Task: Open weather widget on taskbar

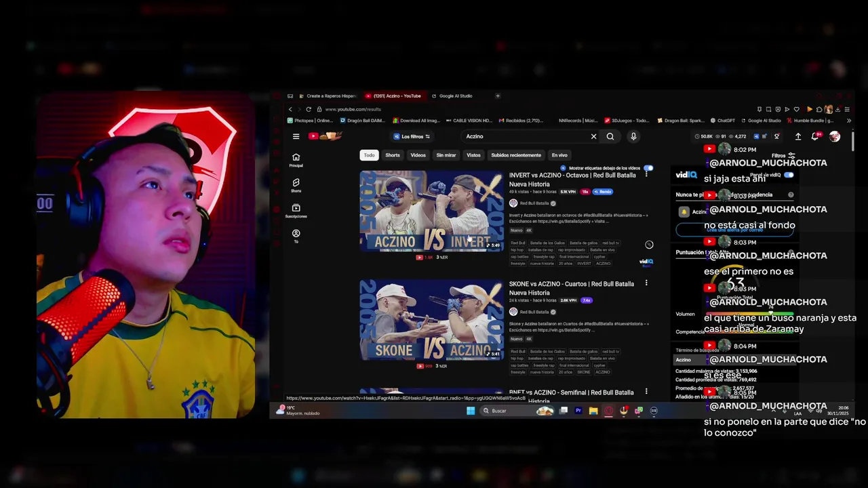Action: (x=298, y=411)
